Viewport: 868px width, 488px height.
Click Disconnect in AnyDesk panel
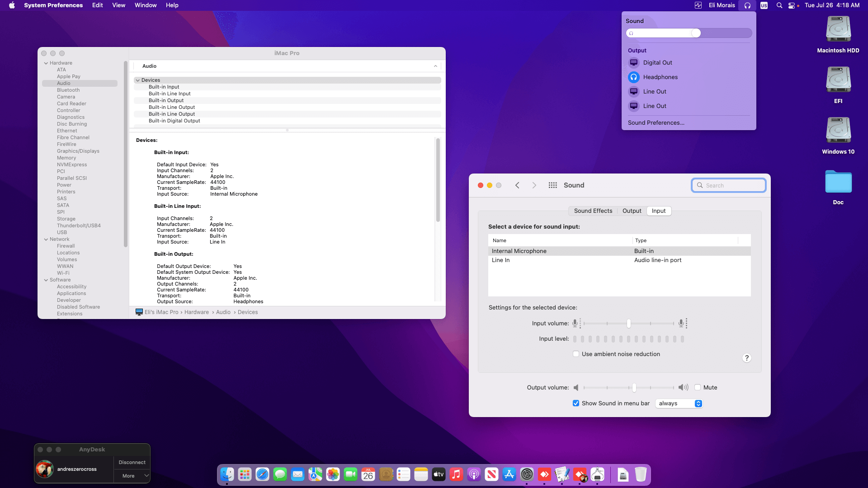tap(132, 462)
